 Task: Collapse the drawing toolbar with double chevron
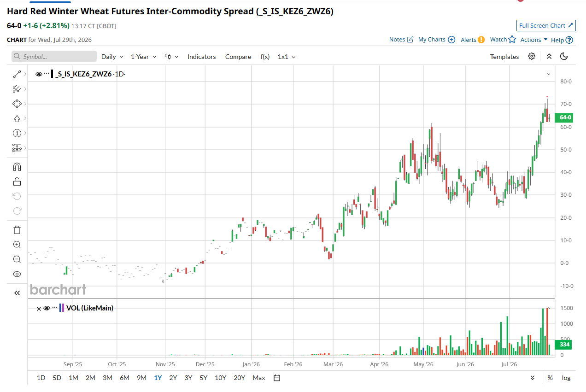pyautogui.click(x=17, y=293)
